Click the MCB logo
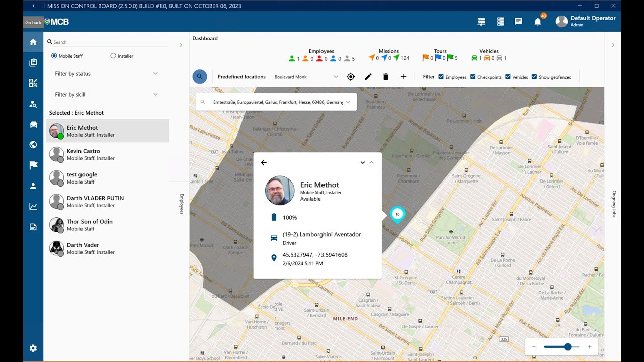The width and height of the screenshot is (644, 362). click(x=57, y=22)
